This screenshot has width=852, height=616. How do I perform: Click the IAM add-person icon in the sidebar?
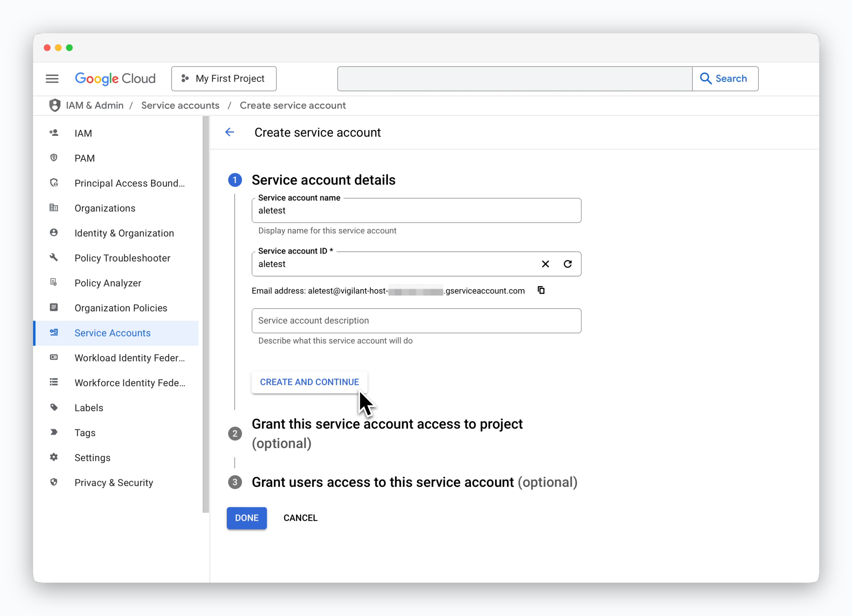(x=54, y=133)
